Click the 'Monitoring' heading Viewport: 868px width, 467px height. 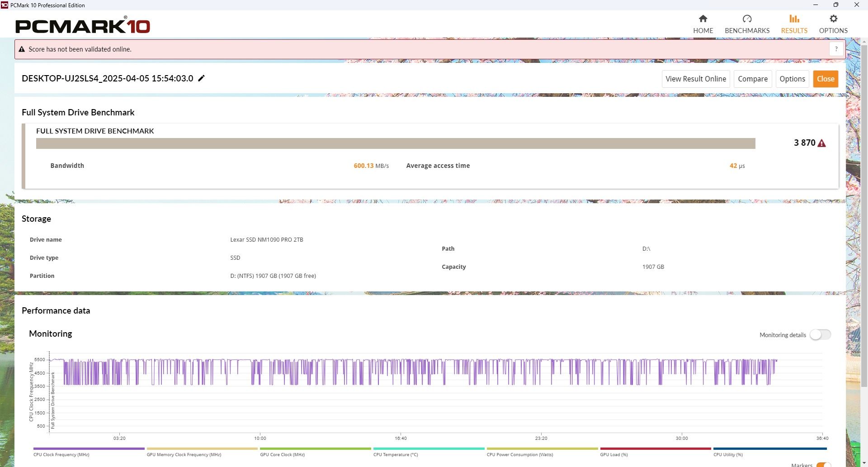(51, 334)
